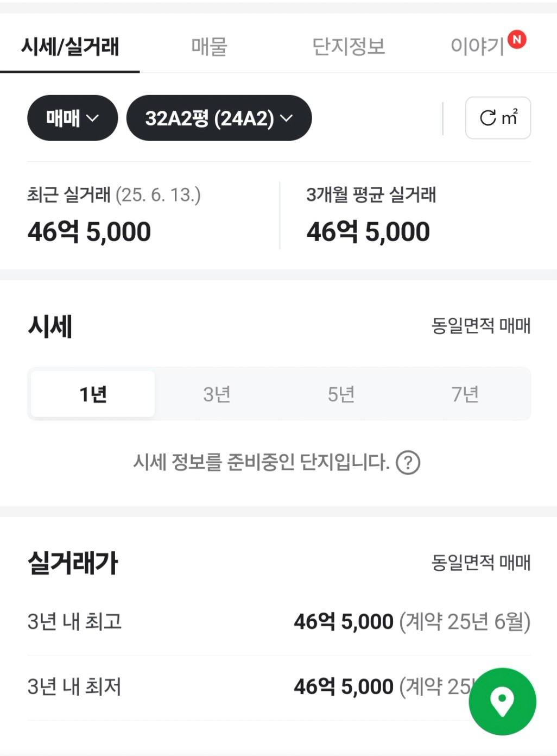Tap the red N new badge
The image size is (557, 756).
[517, 39]
